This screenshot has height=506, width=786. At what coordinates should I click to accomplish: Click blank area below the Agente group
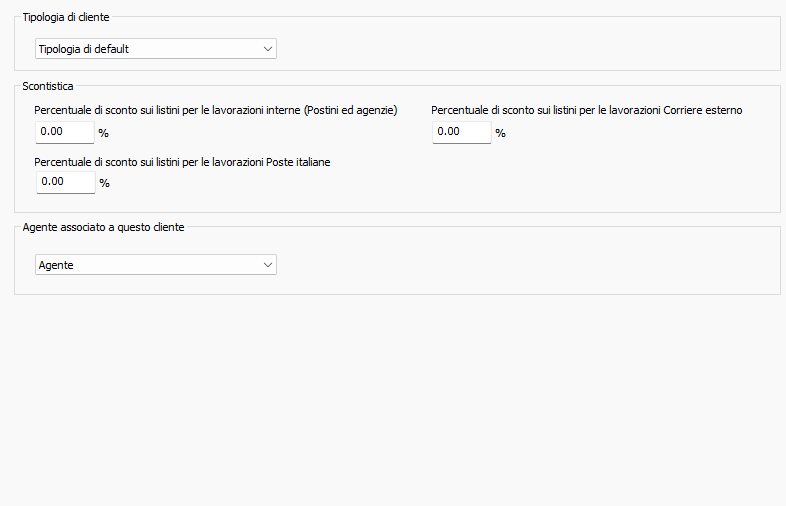pyautogui.click(x=400, y=400)
